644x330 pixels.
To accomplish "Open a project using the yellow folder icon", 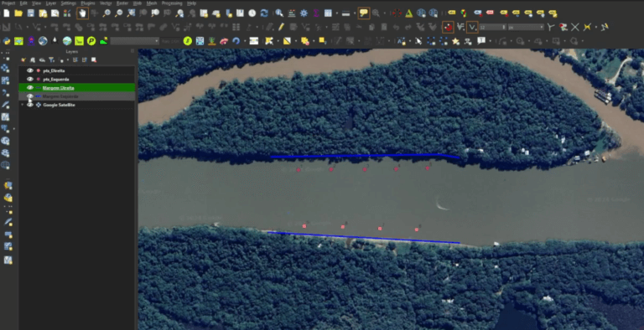I will tap(18, 13).
